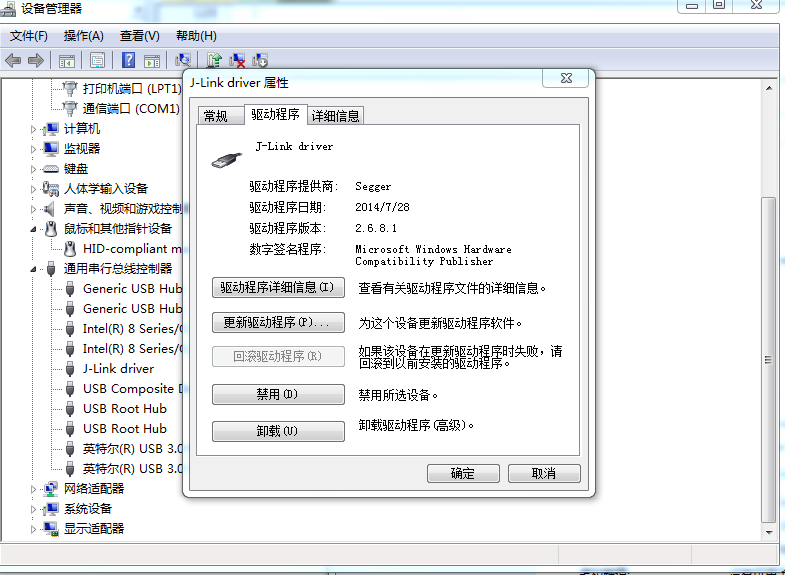
Task: Click the blue Help toolbar icon
Action: pos(129,61)
